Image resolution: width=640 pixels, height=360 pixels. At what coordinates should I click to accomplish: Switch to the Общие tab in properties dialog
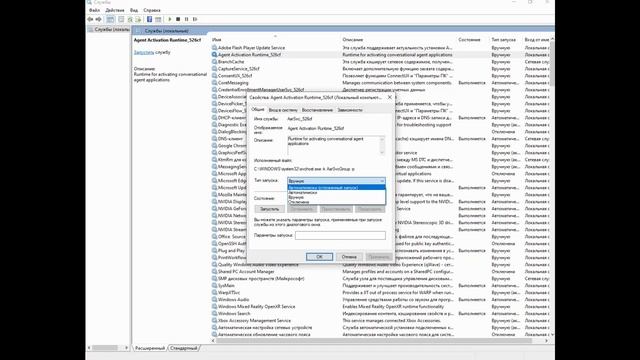tap(258, 109)
